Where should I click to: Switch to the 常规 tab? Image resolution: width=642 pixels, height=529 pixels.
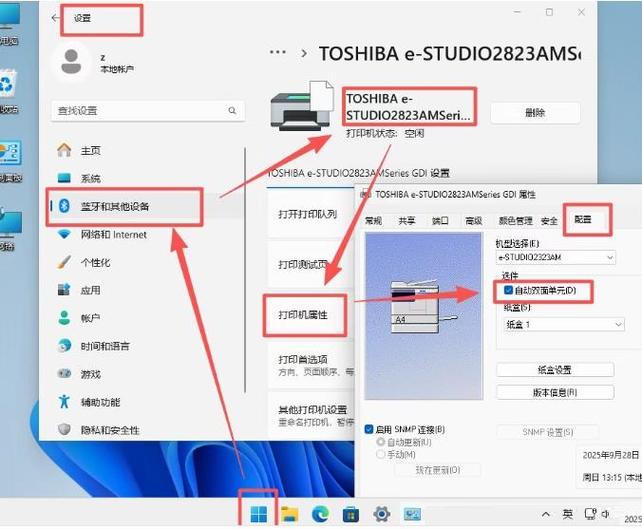pos(373,221)
